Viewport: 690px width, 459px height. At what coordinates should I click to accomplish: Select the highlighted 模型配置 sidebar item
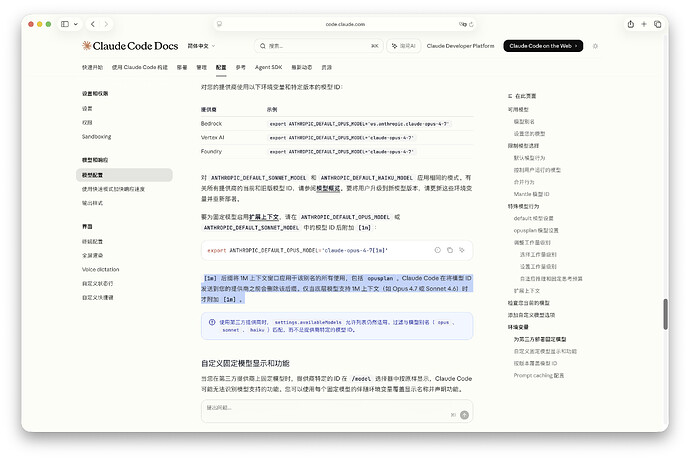(x=124, y=175)
